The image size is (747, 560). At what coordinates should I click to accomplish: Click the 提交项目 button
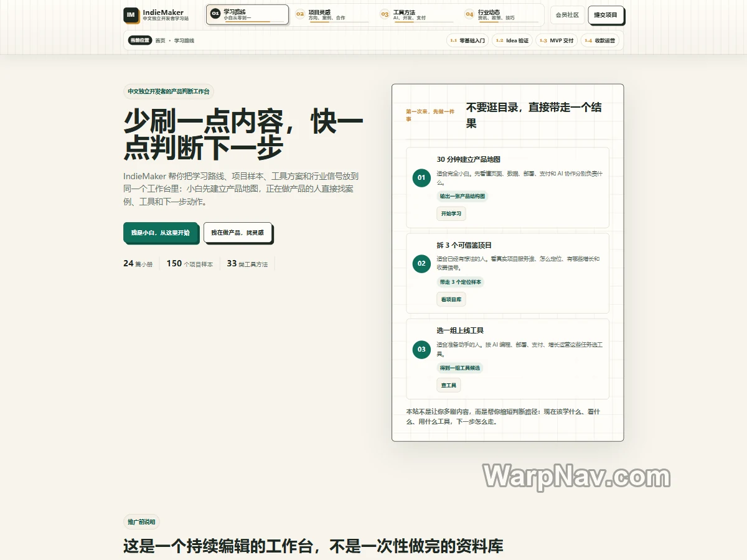(606, 15)
